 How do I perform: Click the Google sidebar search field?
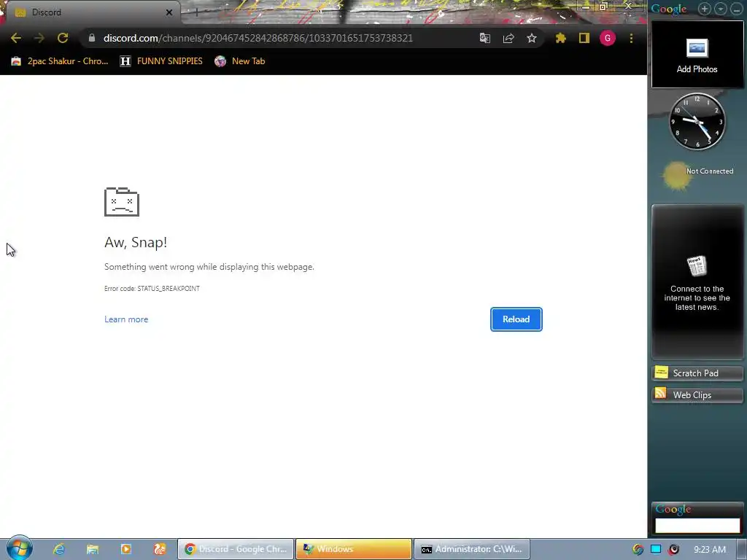coord(697,525)
